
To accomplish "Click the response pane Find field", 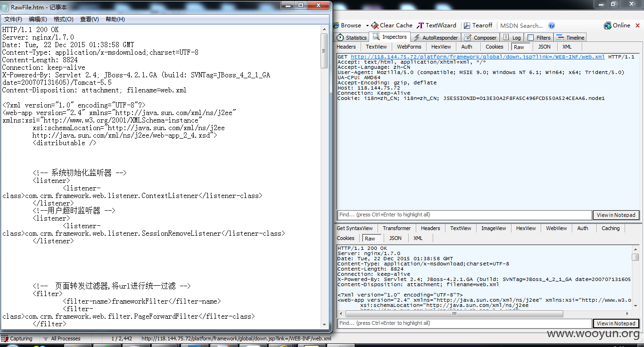I will pyautogui.click(x=464, y=323).
